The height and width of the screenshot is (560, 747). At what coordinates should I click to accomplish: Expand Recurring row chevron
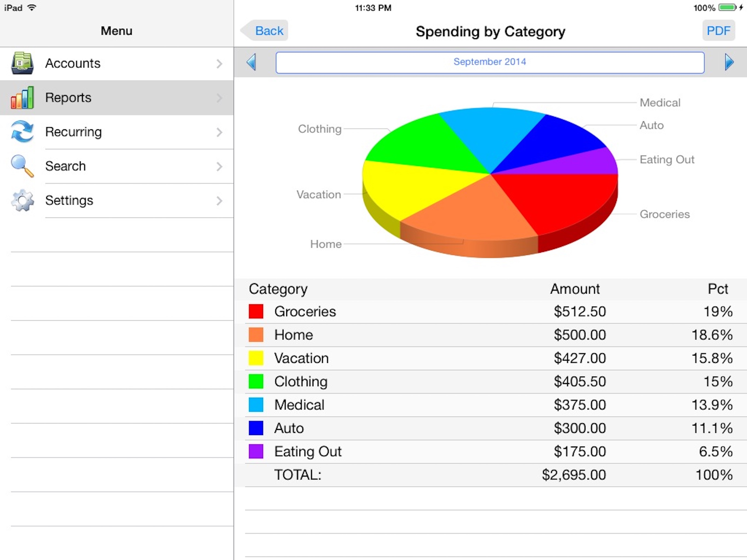pyautogui.click(x=219, y=132)
